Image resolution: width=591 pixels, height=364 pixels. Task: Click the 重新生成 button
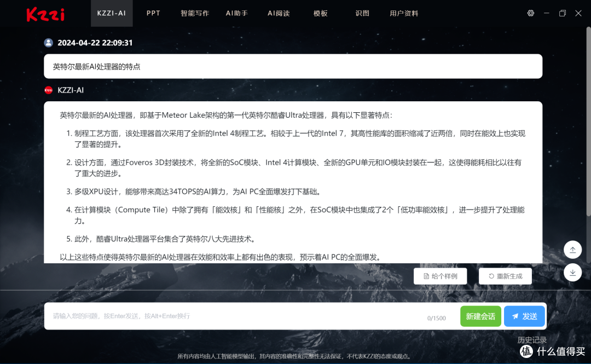pos(505,276)
